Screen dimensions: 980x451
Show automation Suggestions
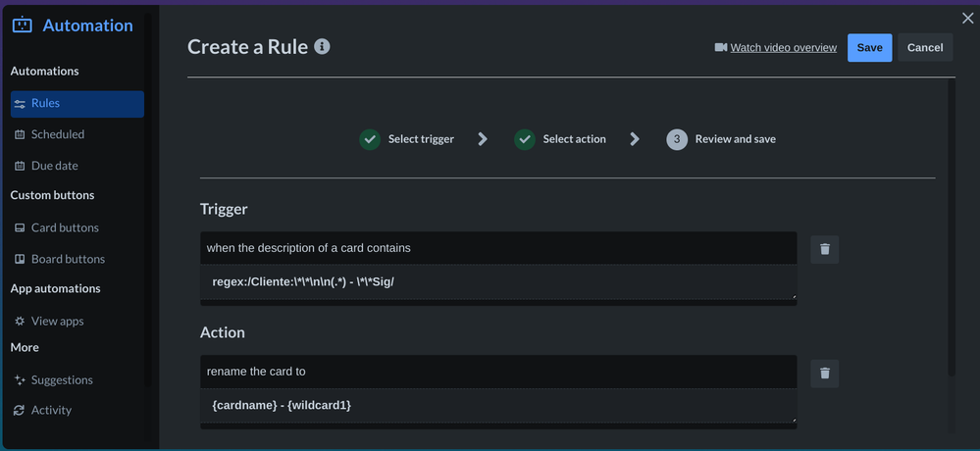point(62,379)
